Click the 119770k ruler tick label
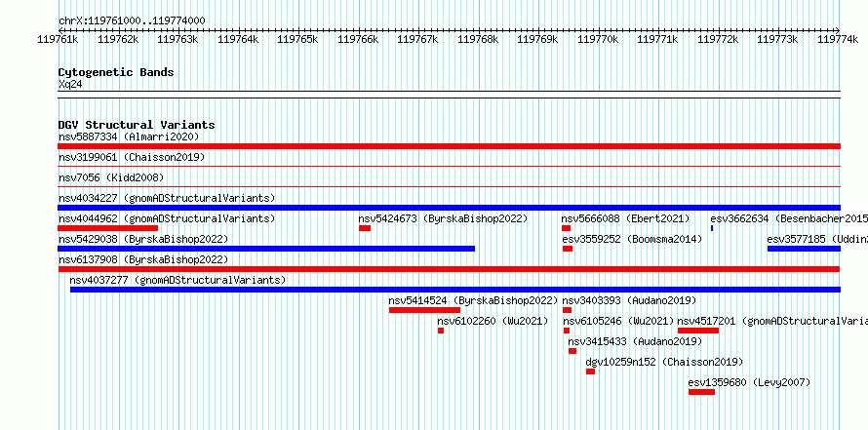Viewport: 868px width, 430px height. (598, 40)
